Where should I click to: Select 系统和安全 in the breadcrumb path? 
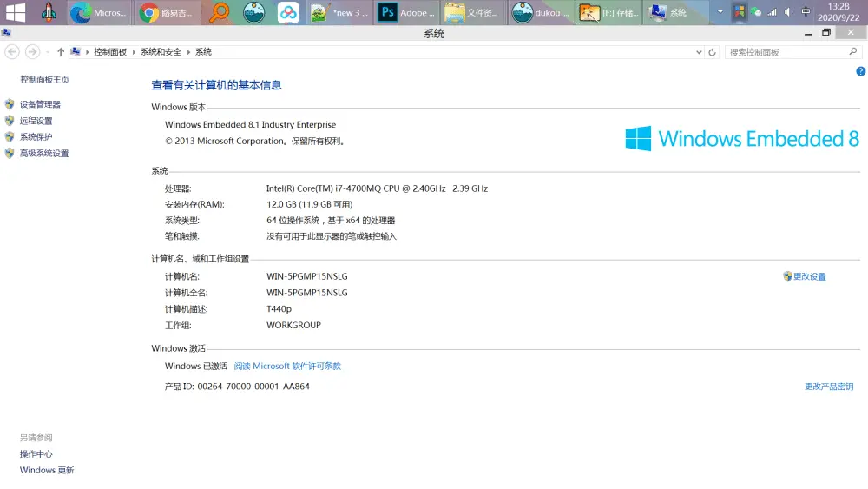[x=161, y=52]
